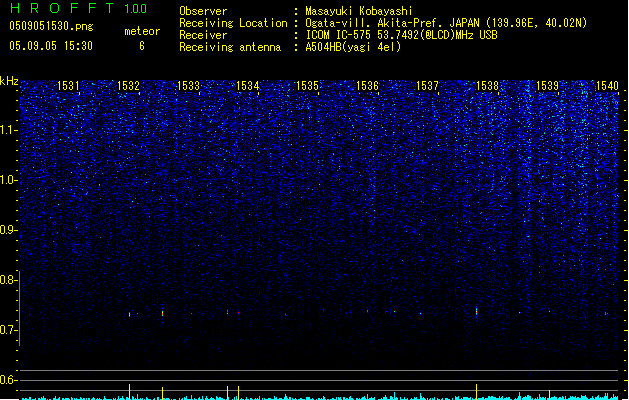Click the meteor echo at 1538
This screenshot has height=400, width=629.
[x=477, y=311]
